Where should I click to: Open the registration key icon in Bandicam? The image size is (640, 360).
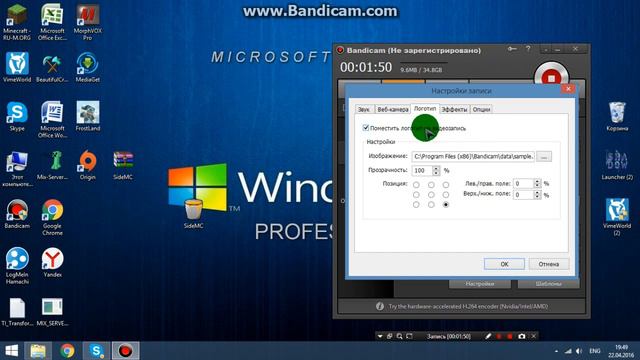tap(512, 49)
